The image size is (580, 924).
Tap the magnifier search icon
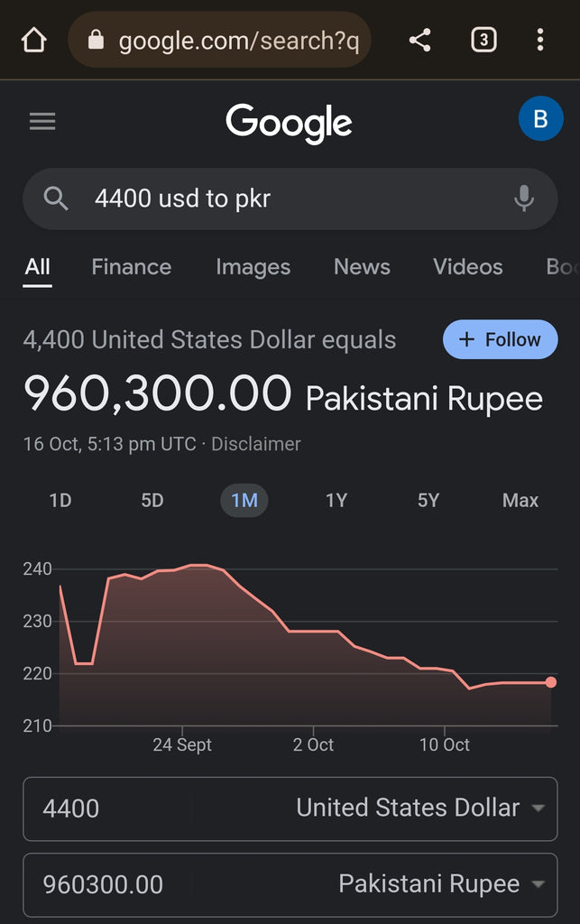(x=56, y=199)
